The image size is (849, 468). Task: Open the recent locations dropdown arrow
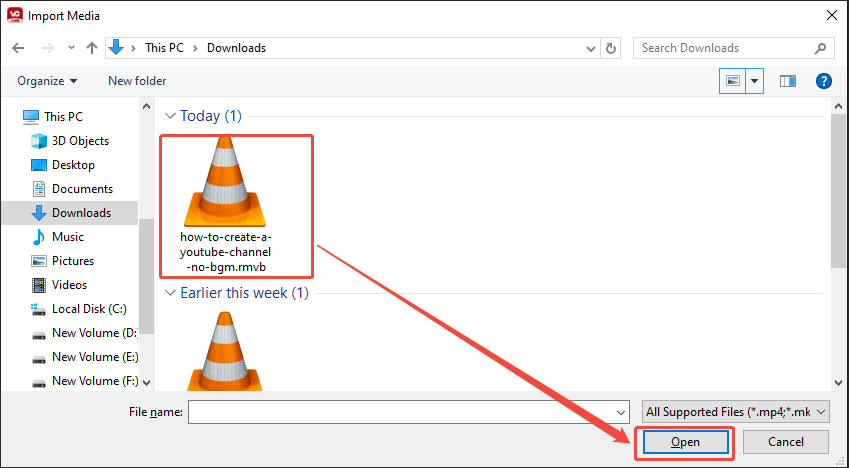click(71, 48)
